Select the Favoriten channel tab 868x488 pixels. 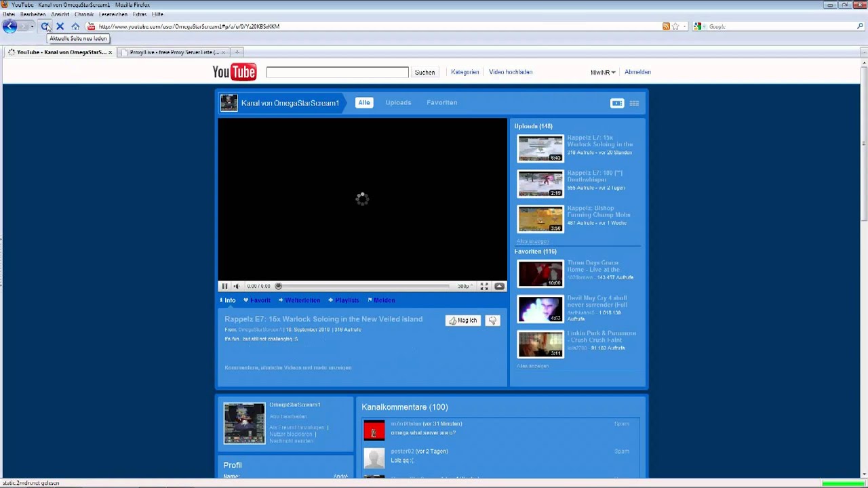coord(442,102)
